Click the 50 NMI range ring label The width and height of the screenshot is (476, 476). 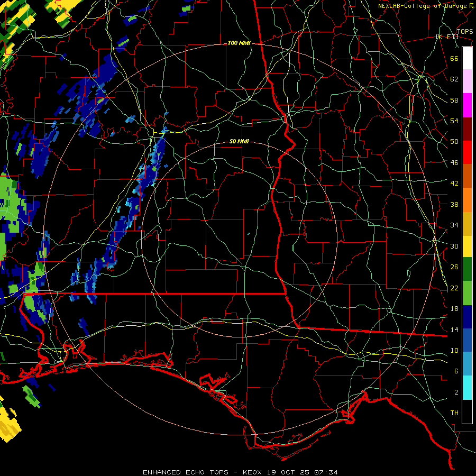coord(239,141)
